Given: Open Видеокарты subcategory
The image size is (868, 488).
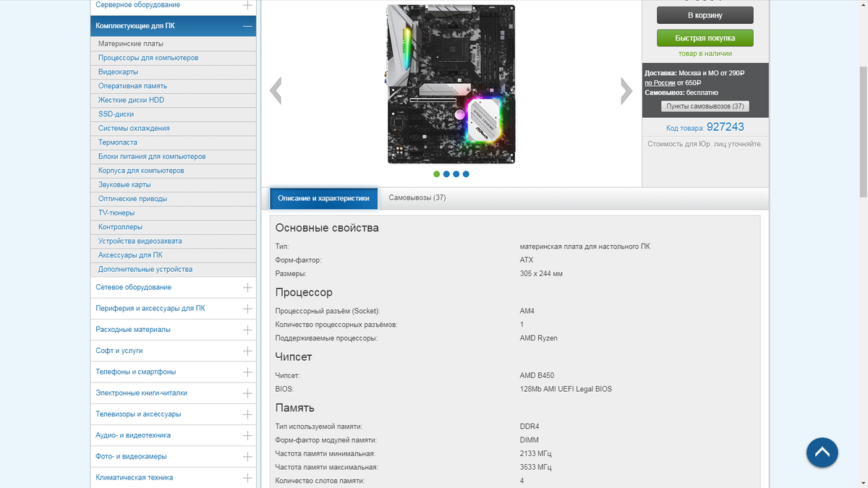Looking at the screenshot, I should click(118, 72).
